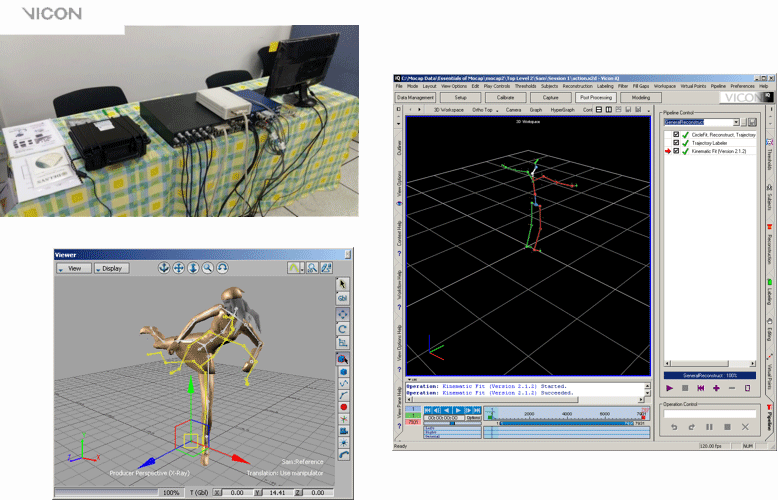The width and height of the screenshot is (778, 500).
Task: Expand the Display dropdown in Viewer
Action: pyautogui.click(x=111, y=268)
